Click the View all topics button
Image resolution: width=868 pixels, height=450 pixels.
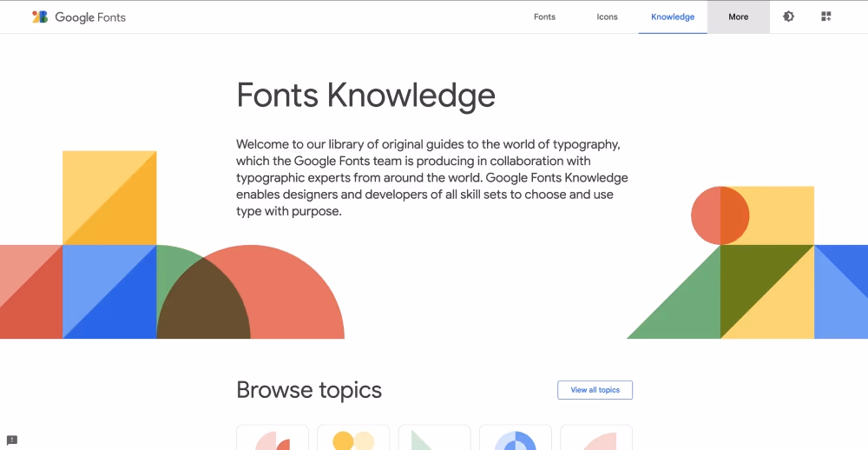click(595, 390)
